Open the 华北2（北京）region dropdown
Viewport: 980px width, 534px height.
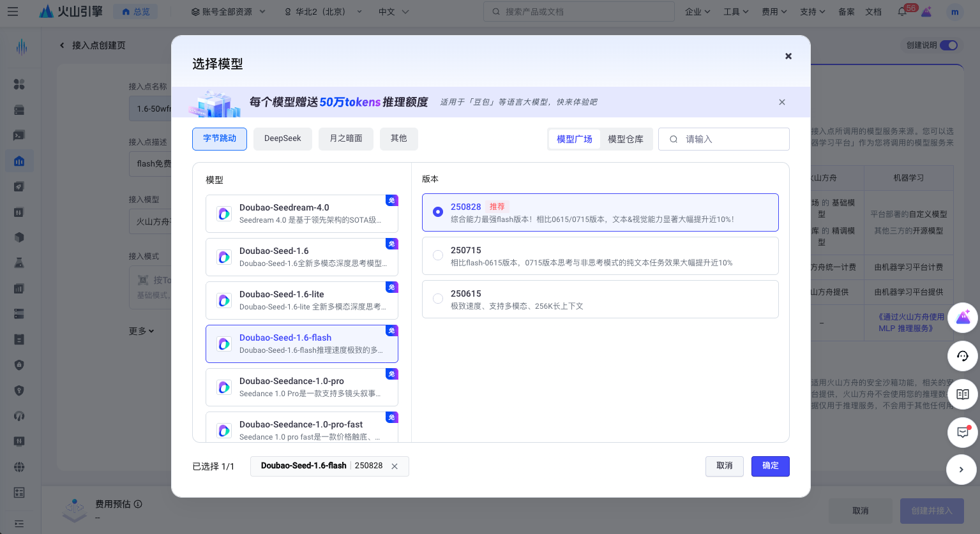[x=323, y=11]
